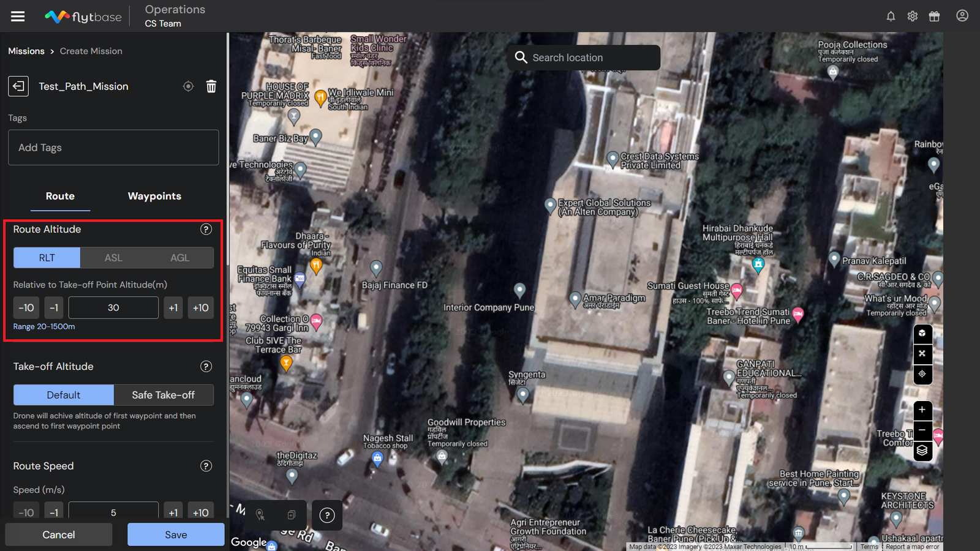Screen dimensions: 980x551
Task: Decrease route speed by 10
Action: (x=26, y=511)
